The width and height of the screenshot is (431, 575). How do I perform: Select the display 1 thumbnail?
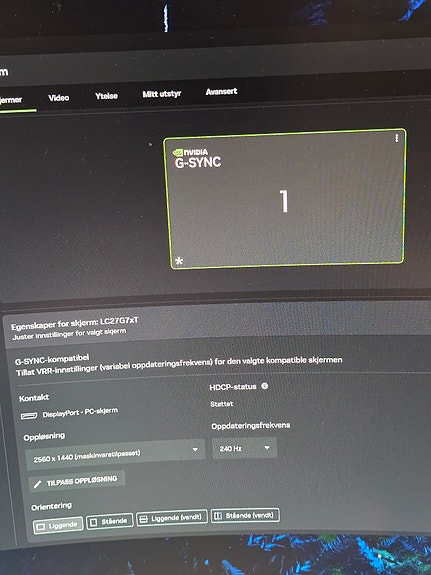click(285, 198)
